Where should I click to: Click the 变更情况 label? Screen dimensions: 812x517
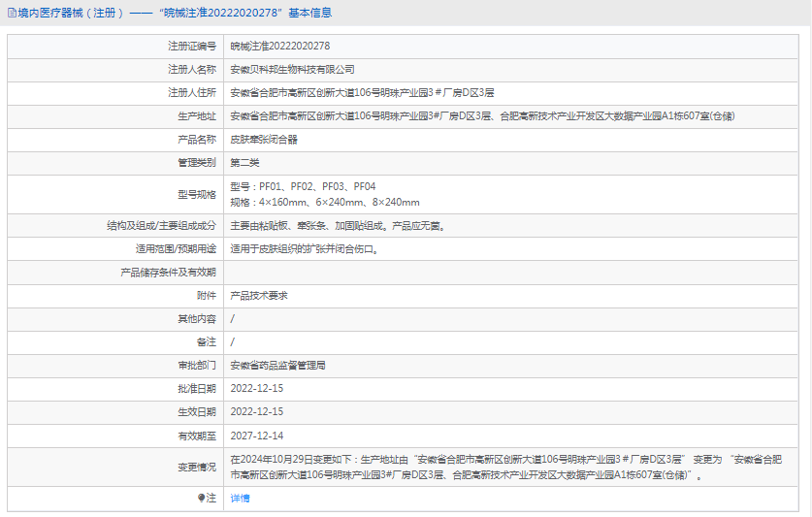197,468
